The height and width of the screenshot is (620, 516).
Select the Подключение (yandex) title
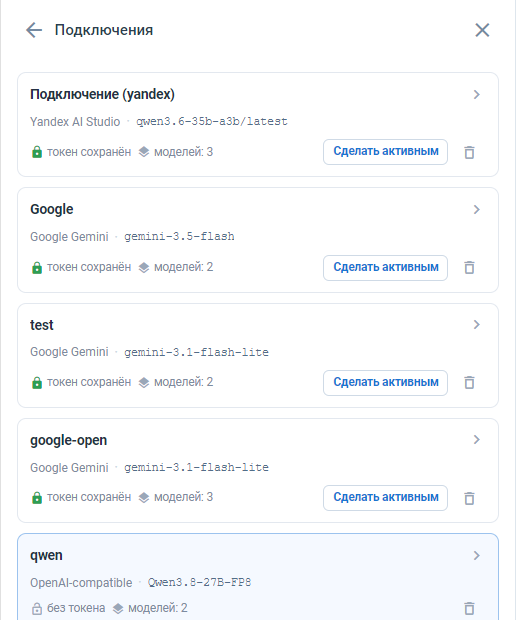point(102,95)
